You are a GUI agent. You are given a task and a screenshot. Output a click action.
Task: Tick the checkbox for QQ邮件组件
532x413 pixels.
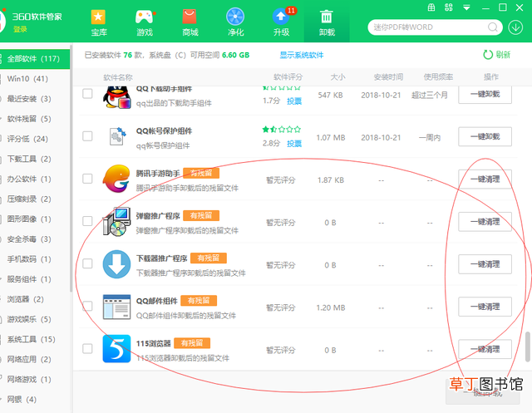87,306
